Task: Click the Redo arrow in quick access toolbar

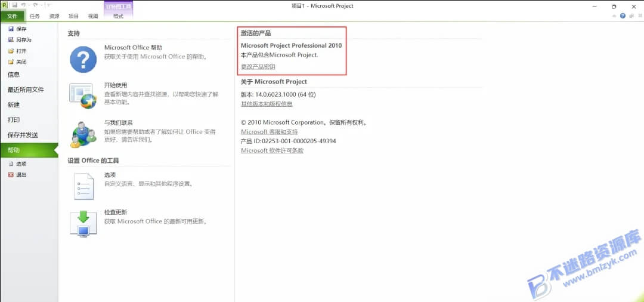Action: click(36, 5)
